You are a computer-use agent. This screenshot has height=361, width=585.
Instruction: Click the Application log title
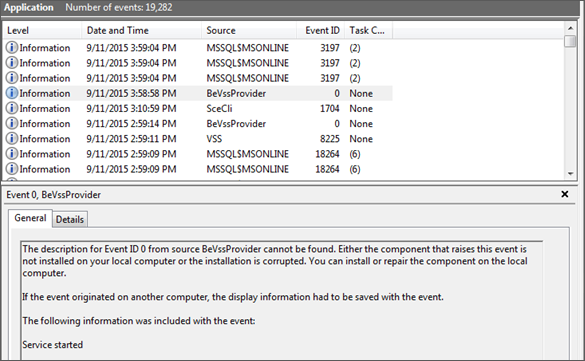click(29, 7)
